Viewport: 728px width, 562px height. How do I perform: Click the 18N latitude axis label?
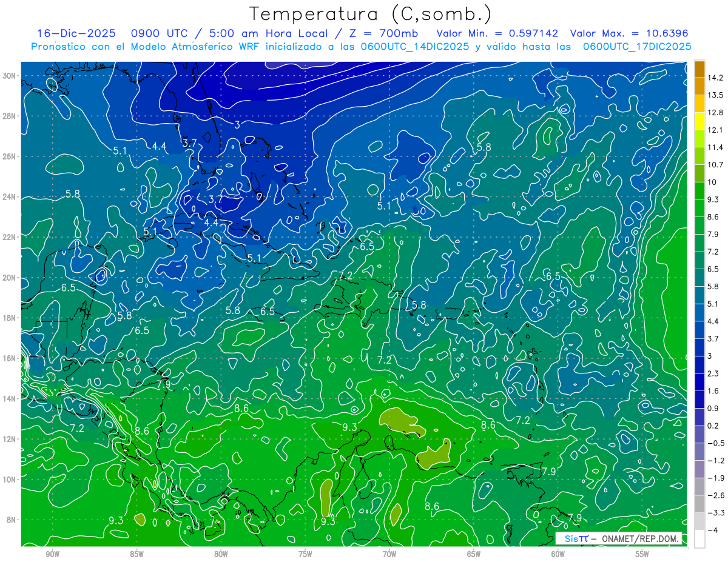click(9, 318)
